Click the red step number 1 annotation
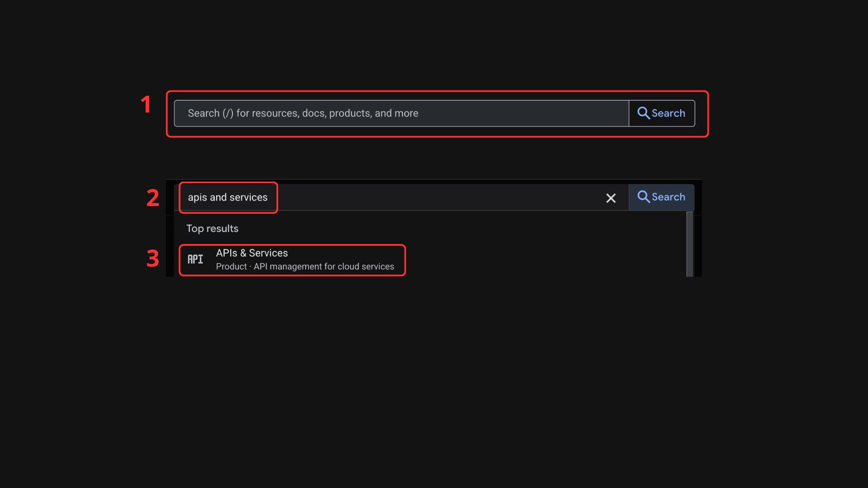This screenshot has height=488, width=868. [x=146, y=105]
